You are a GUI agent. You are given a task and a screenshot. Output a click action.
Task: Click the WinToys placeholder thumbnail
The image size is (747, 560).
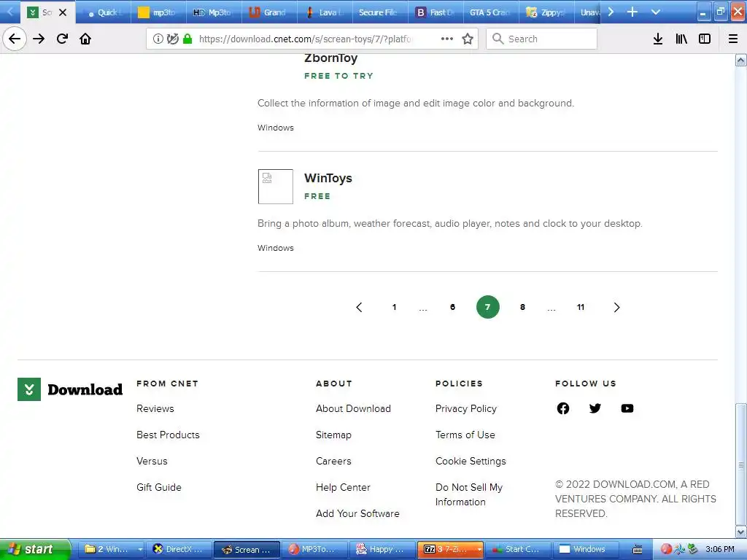pyautogui.click(x=275, y=187)
